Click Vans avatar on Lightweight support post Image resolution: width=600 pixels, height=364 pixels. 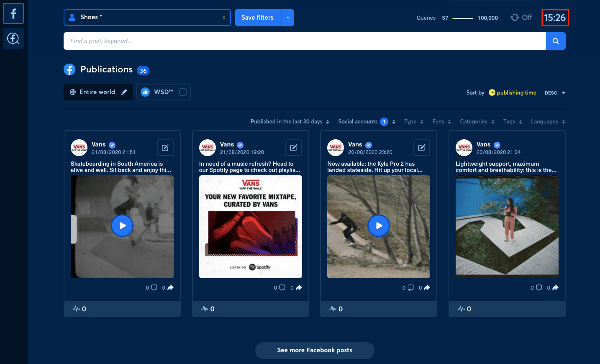click(x=464, y=148)
